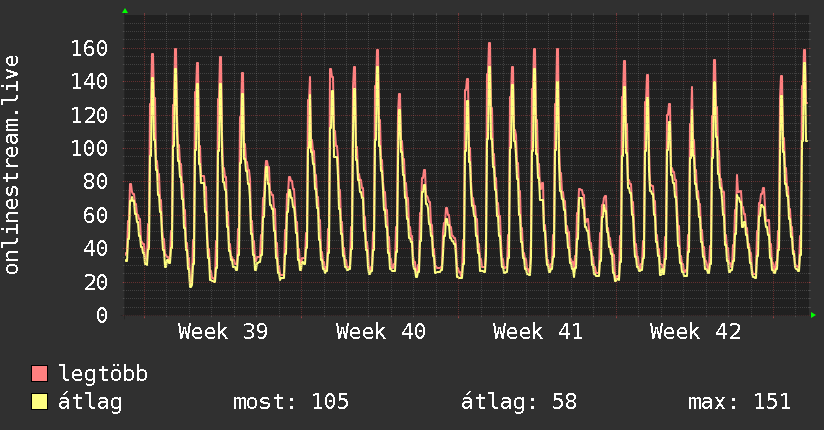Click the Week 39 axis label
824x430 pixels.
pyautogui.click(x=223, y=332)
